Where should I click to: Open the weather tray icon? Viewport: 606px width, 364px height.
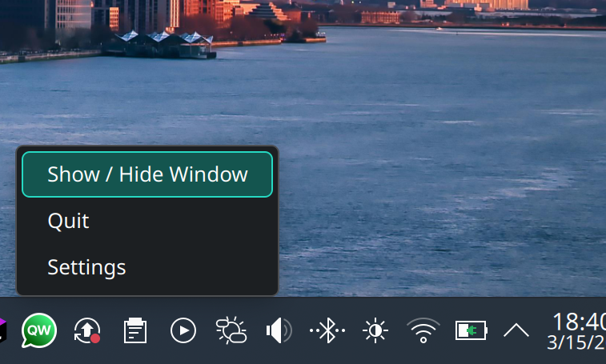[231, 330]
